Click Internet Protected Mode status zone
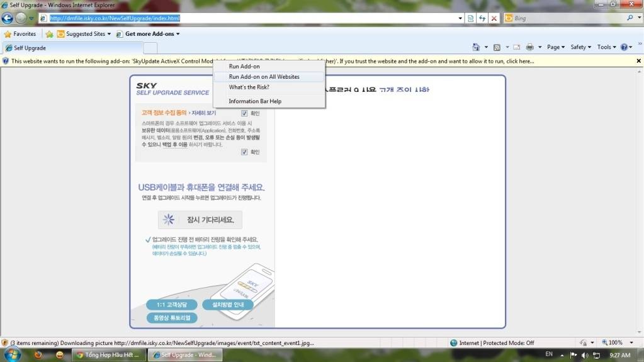 pos(492,342)
